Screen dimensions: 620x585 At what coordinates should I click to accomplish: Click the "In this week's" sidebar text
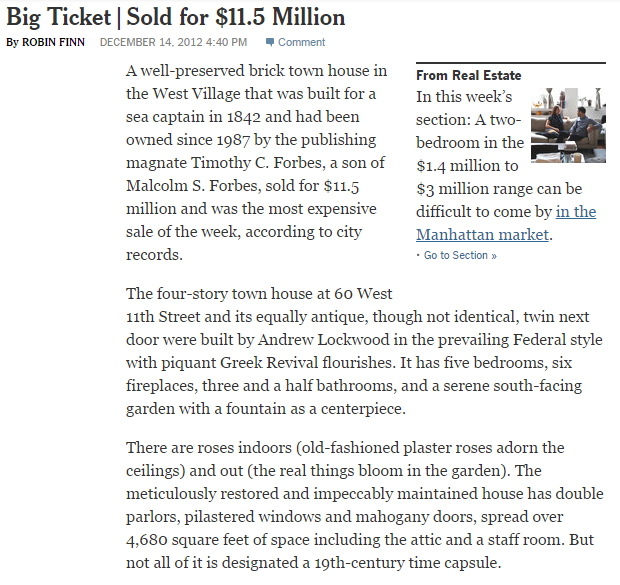pos(464,97)
